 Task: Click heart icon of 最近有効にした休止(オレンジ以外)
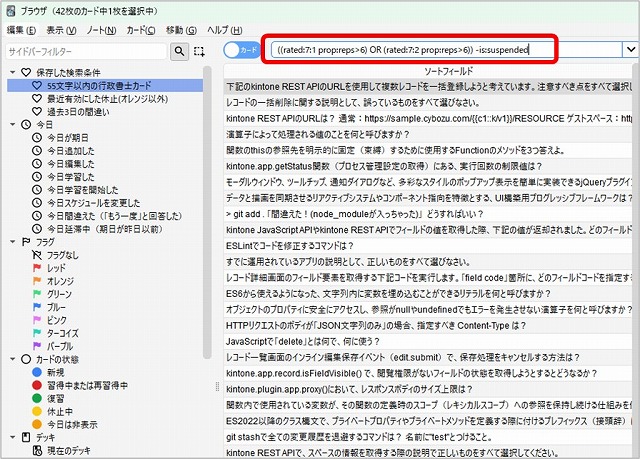pos(37,98)
